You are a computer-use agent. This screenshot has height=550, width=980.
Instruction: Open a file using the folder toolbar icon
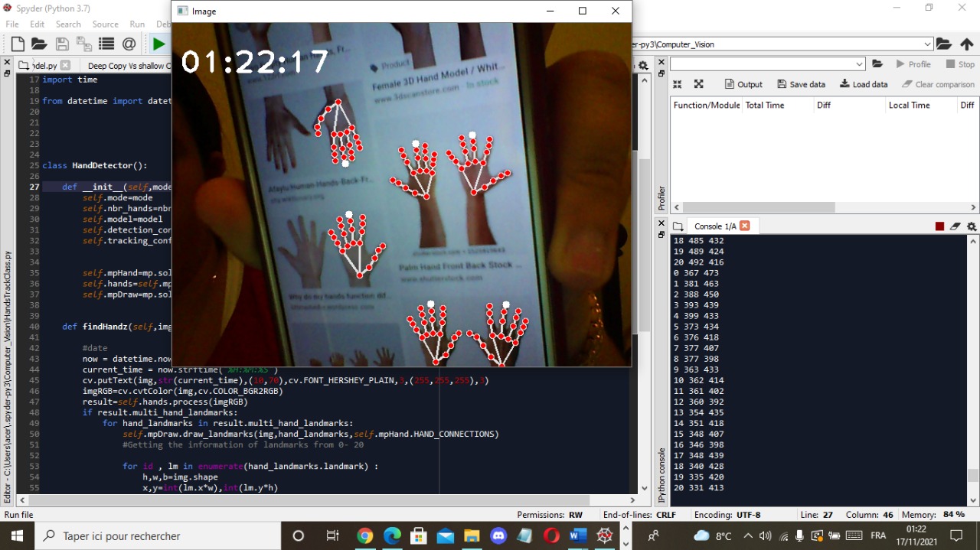[38, 44]
